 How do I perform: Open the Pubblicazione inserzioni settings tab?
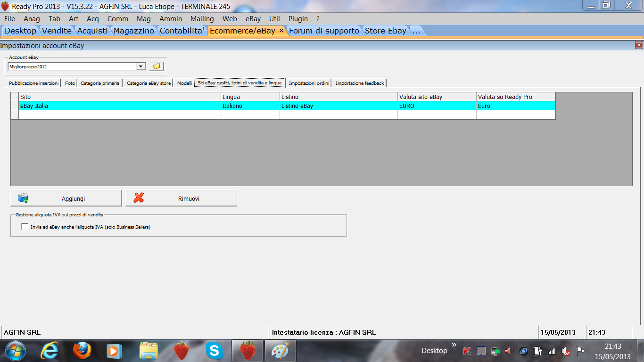pos(34,83)
